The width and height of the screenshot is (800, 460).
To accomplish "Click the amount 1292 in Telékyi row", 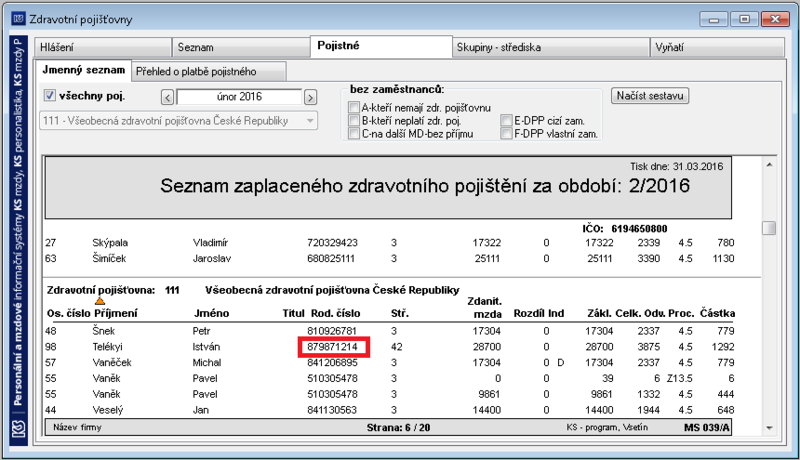I will coord(723,347).
